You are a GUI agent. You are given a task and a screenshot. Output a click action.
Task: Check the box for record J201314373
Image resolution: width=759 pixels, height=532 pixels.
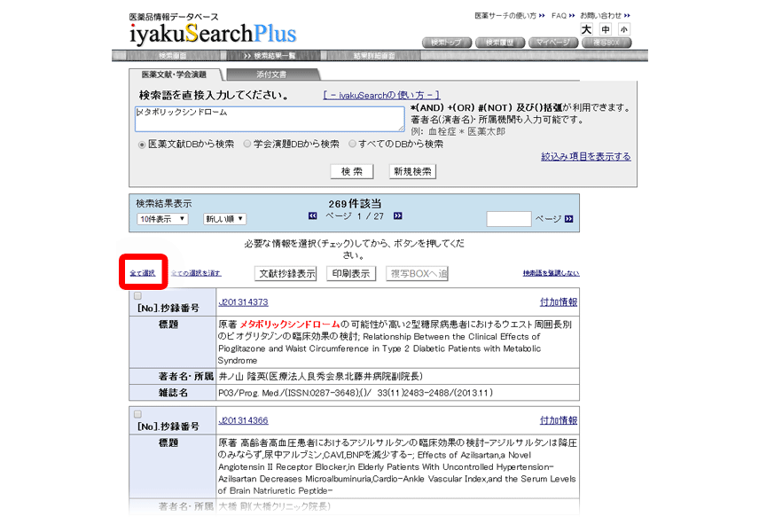click(x=137, y=296)
